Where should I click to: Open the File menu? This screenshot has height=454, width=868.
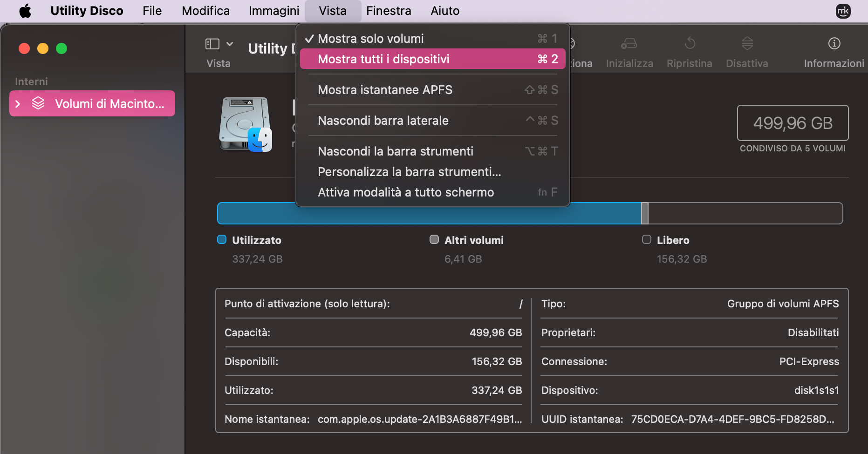tap(152, 11)
